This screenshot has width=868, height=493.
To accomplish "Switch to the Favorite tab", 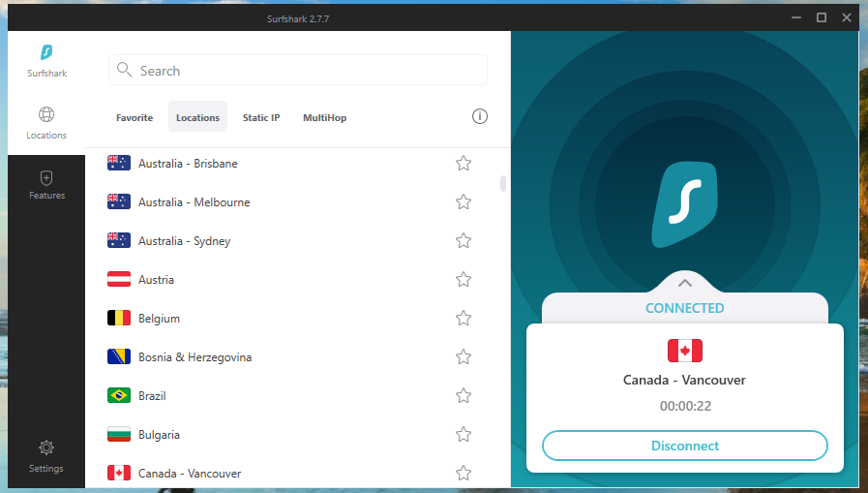I will point(135,117).
